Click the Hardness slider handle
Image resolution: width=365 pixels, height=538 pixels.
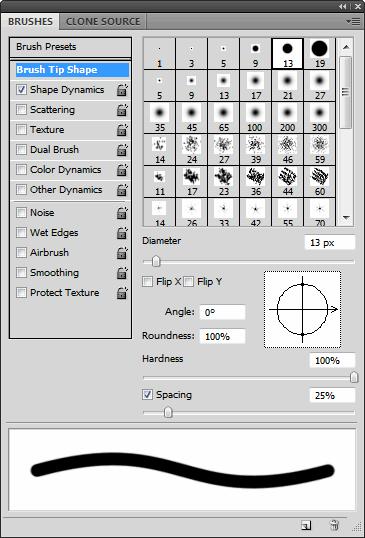(354, 378)
